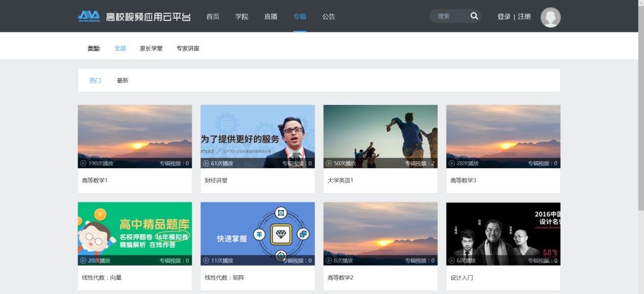Open the 线性代数：向量 album thumbnail

[x=135, y=234]
